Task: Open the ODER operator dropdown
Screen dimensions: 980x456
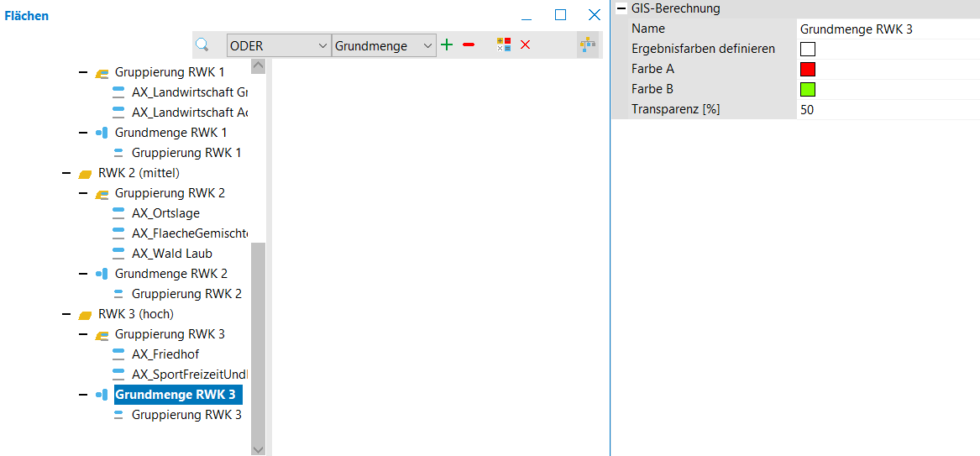Action: pos(279,46)
